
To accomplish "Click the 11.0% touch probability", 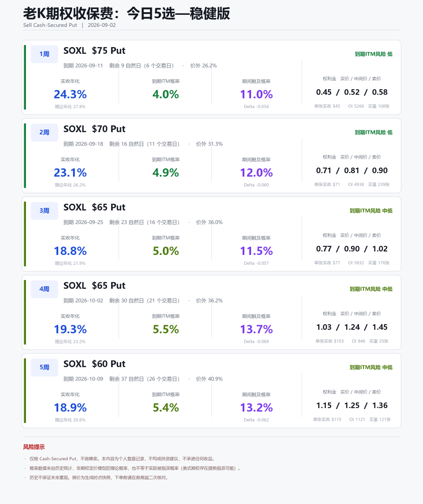I will tap(256, 94).
